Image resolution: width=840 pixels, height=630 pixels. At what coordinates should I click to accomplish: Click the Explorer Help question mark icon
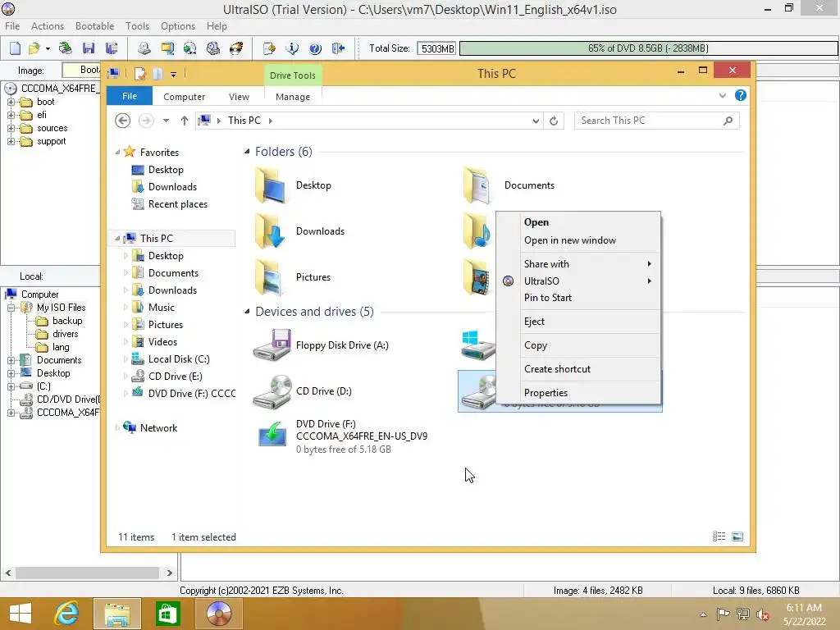point(741,95)
